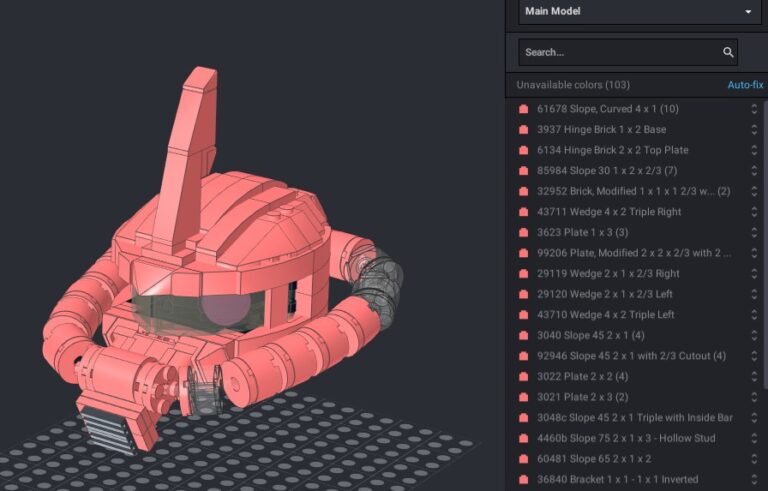Click the brick icon for 3048c Slope 45
This screenshot has height=491, width=768.
point(524,417)
